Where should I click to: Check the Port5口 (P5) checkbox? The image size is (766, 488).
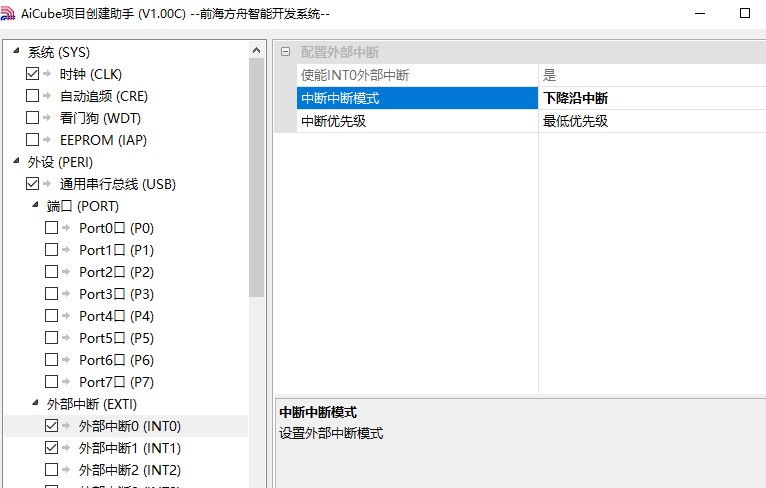pos(51,338)
